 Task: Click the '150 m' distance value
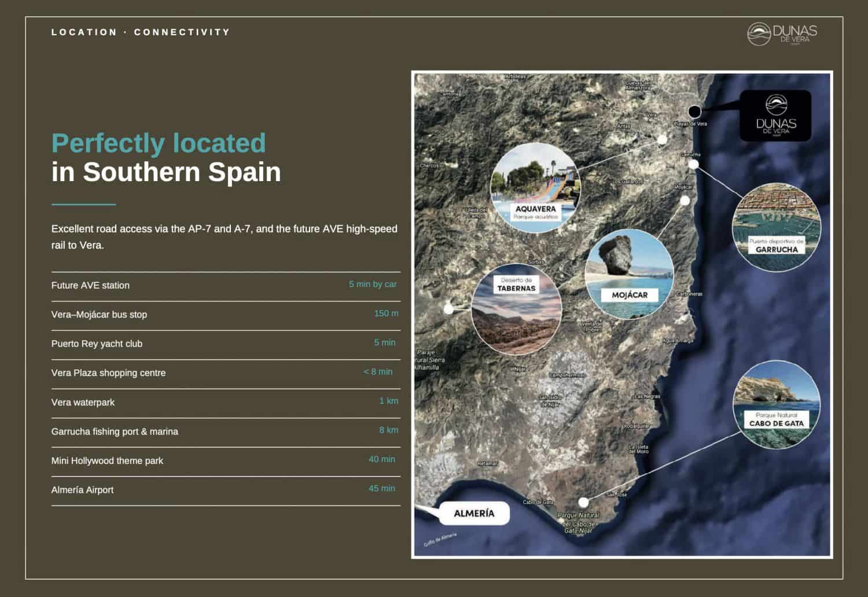pos(386,314)
